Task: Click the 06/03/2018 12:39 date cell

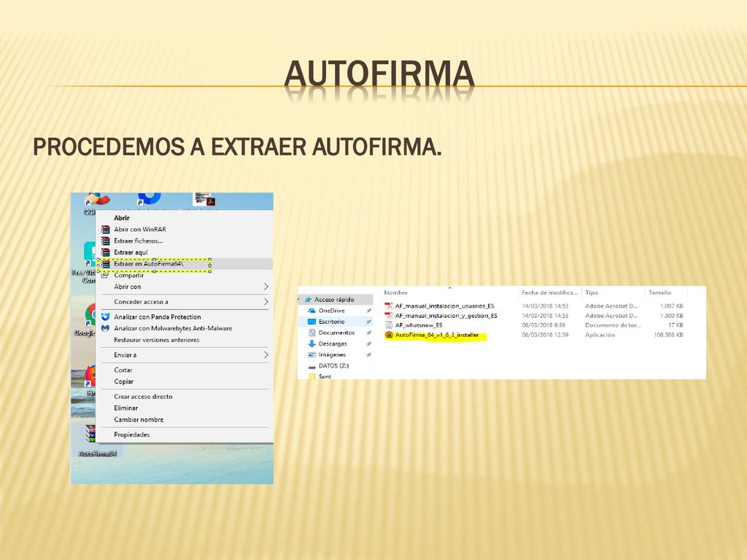Action: click(x=545, y=335)
